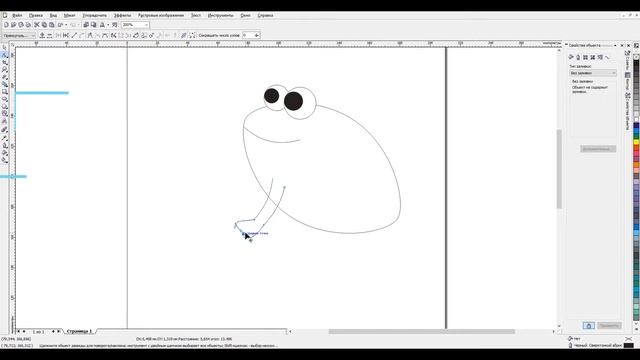The width and height of the screenshot is (640, 360).
Task: Go to the first page arrow
Action: [x=18, y=331]
